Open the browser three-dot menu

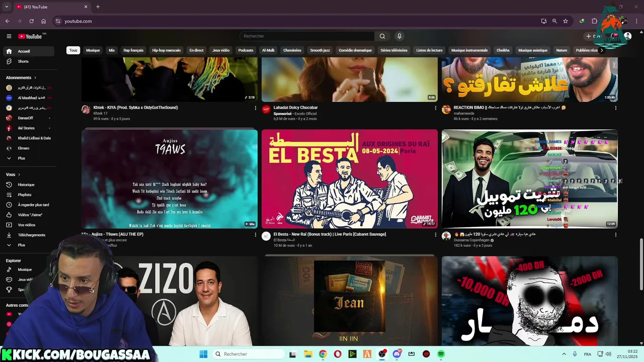[x=637, y=21]
